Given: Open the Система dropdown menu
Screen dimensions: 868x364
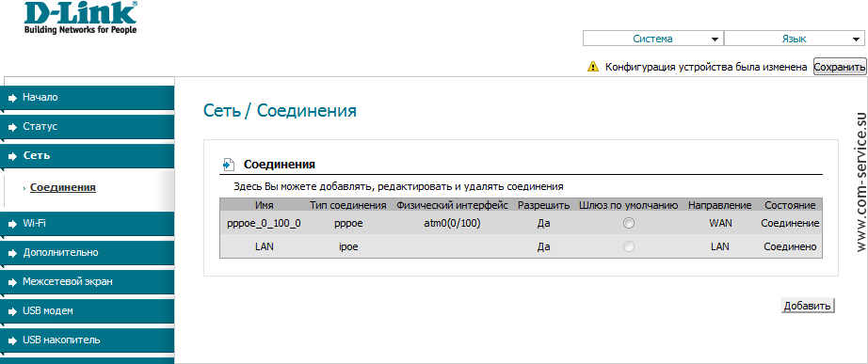Looking at the screenshot, I should [652, 39].
